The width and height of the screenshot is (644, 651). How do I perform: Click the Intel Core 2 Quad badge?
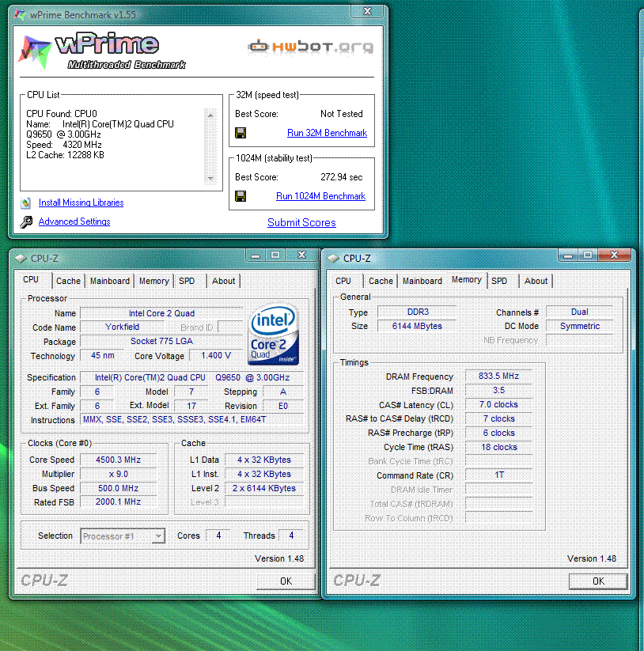(x=273, y=335)
